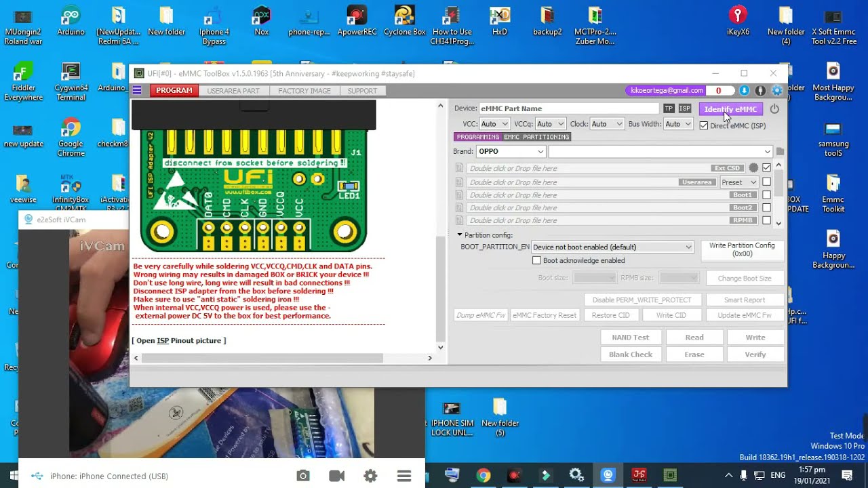This screenshot has height=488, width=868.
Task: Click the kikoeortega@gmail.com account badge
Action: pos(667,90)
